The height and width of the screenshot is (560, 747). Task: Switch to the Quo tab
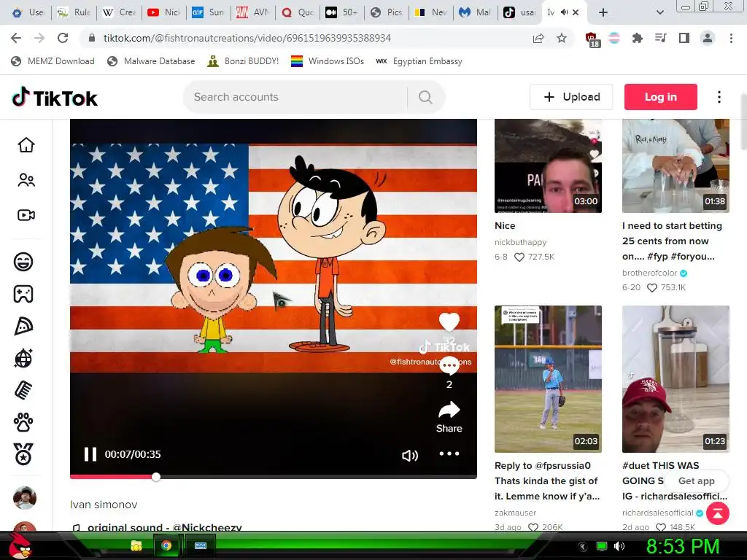point(298,12)
